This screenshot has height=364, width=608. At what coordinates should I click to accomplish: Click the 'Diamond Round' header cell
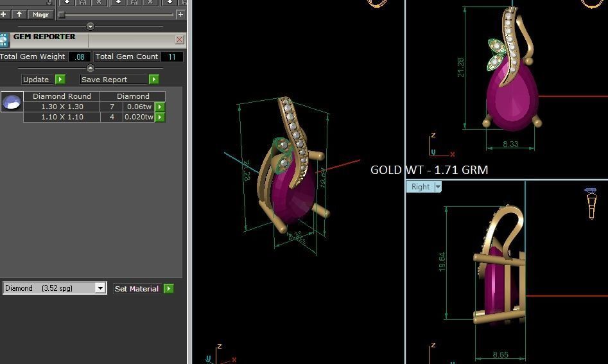(x=62, y=96)
